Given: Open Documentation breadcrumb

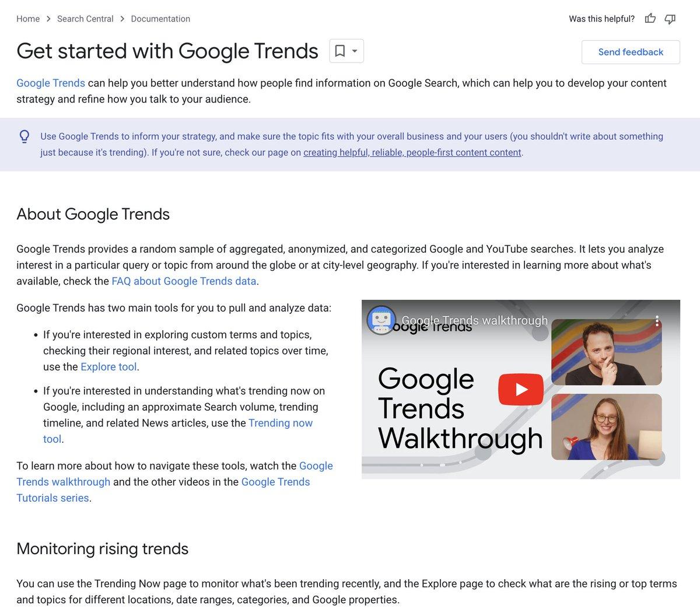Looking at the screenshot, I should pos(160,19).
